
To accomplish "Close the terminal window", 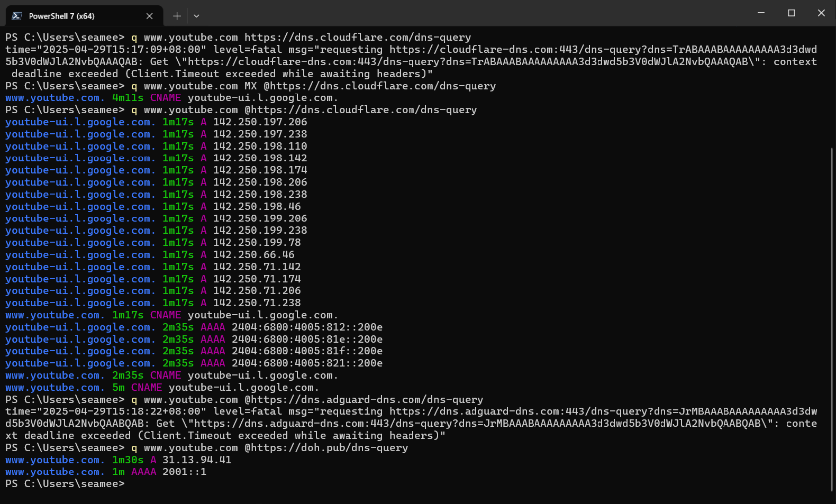I will click(x=821, y=13).
